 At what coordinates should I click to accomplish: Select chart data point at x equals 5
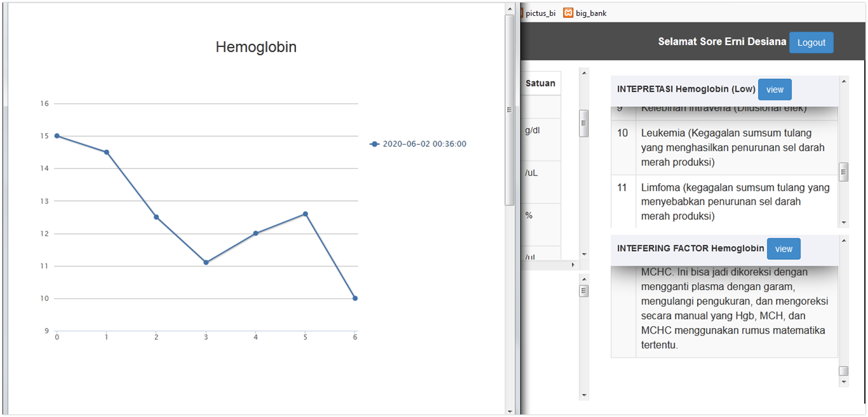click(306, 214)
